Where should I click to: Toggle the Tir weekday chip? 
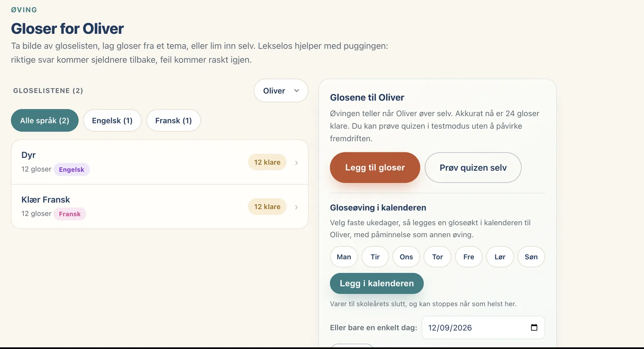click(375, 257)
